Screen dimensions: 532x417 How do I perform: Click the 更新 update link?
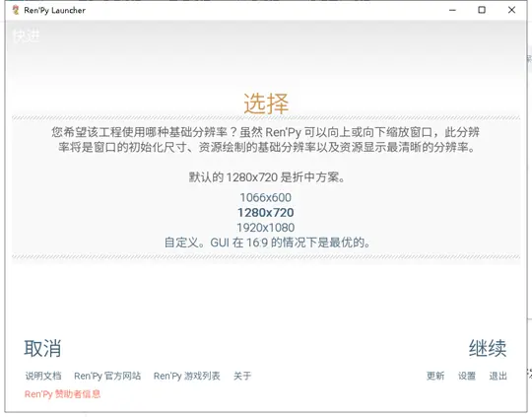435,376
